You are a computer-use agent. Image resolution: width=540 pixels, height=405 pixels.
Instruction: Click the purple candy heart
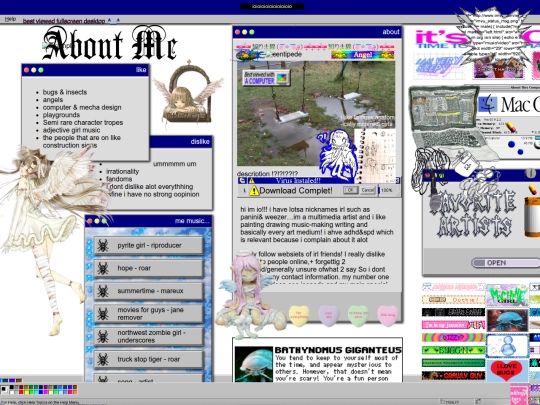click(x=329, y=315)
